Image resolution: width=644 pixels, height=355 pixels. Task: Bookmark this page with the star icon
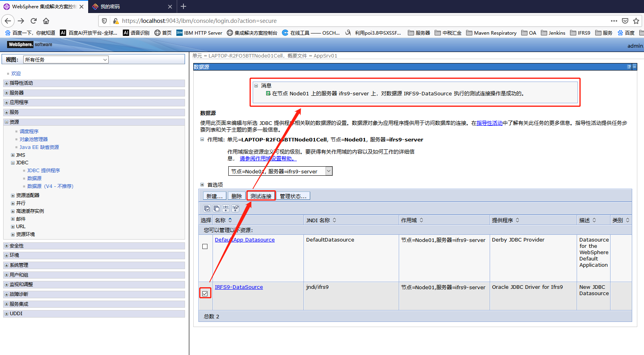[636, 21]
